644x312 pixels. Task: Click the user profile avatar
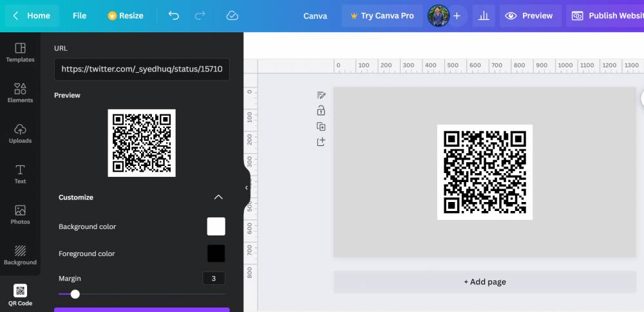[438, 15]
